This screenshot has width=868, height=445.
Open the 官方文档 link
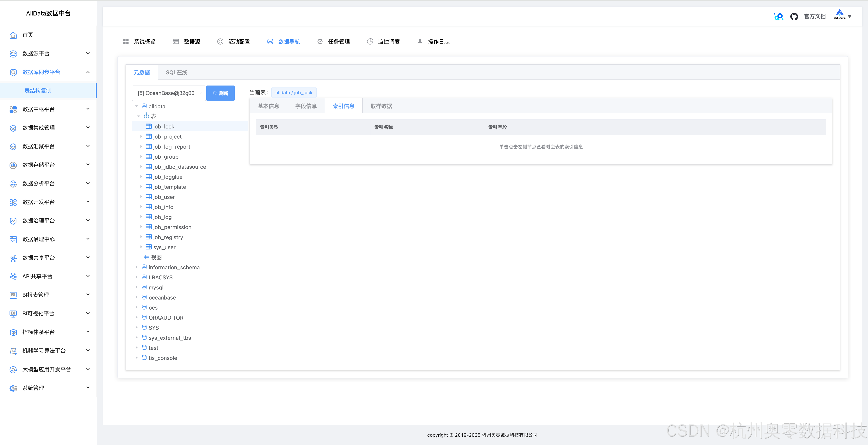point(814,16)
